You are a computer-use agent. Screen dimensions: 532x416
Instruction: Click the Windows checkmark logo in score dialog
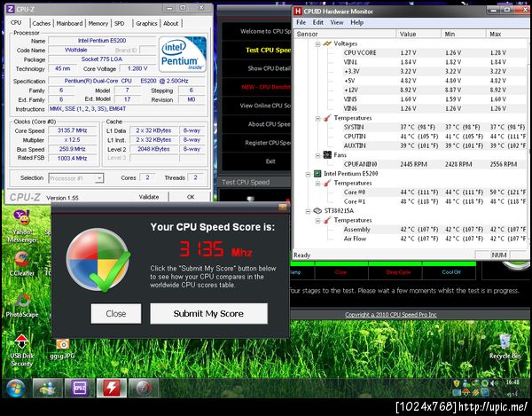(x=98, y=260)
